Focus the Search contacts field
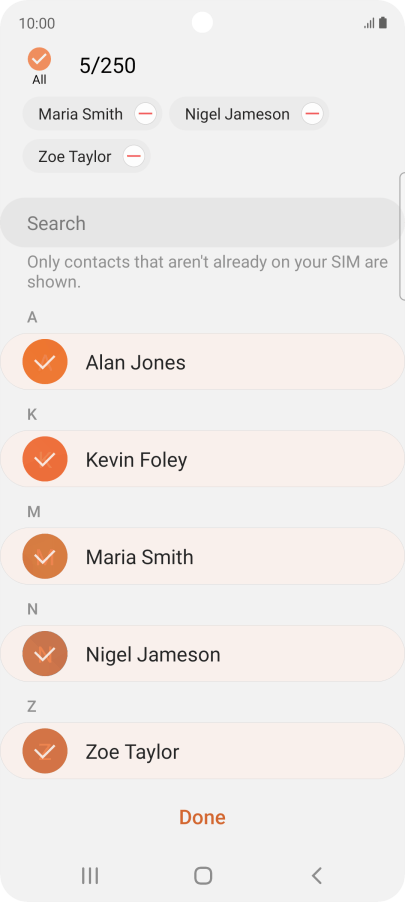 tap(201, 223)
